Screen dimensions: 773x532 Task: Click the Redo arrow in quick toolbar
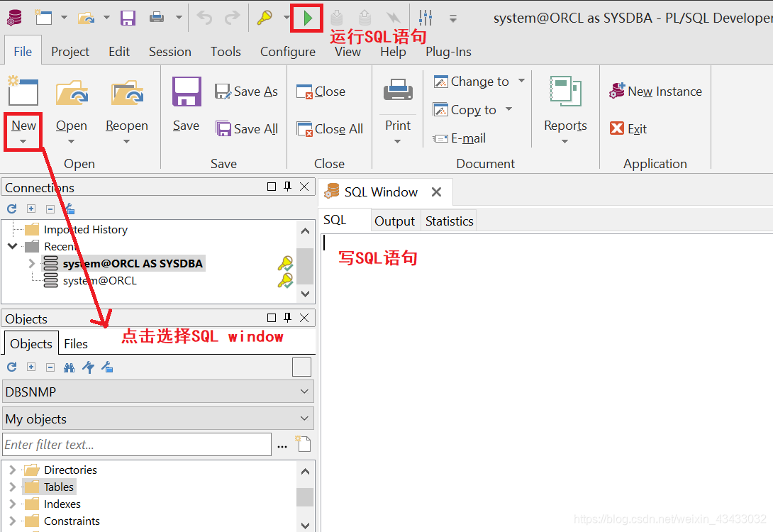232,18
